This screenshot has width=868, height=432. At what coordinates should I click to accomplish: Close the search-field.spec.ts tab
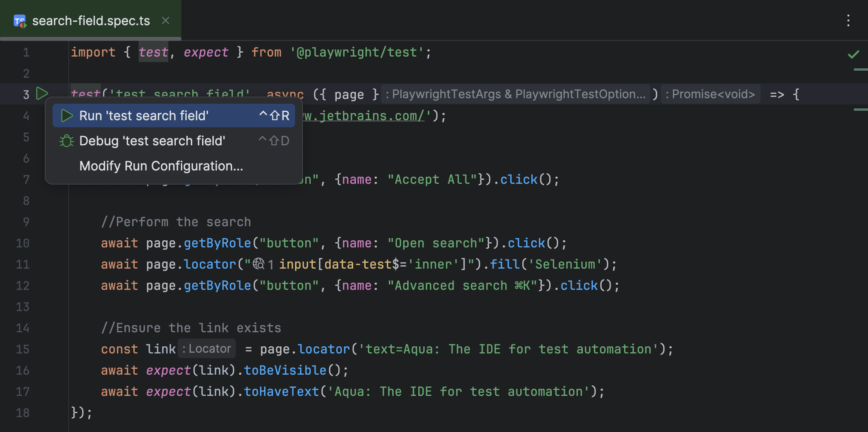click(165, 20)
